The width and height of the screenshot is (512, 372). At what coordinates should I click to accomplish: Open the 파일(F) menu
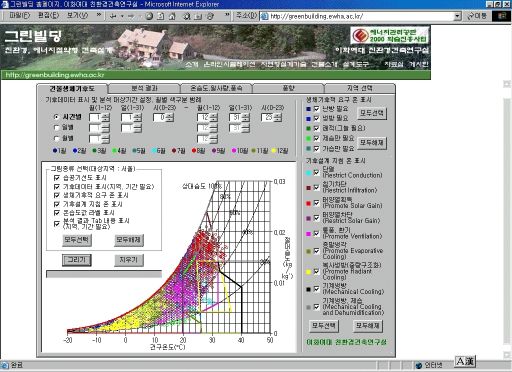click(19, 15)
